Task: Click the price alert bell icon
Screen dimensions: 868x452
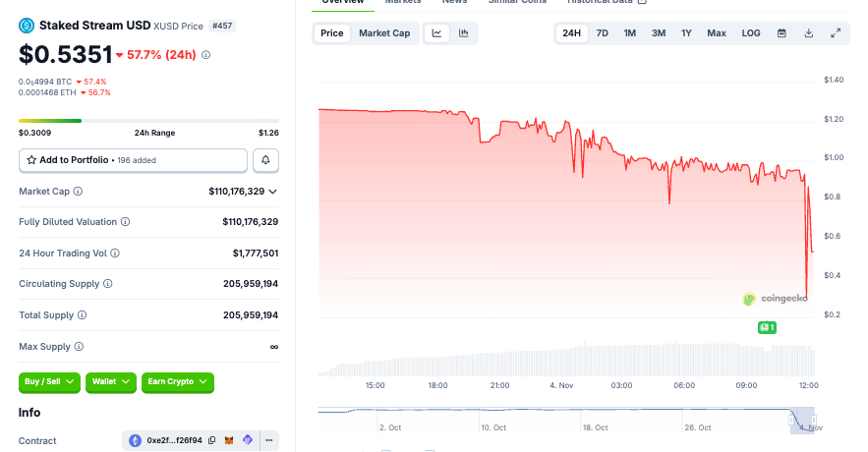Action: coord(265,159)
